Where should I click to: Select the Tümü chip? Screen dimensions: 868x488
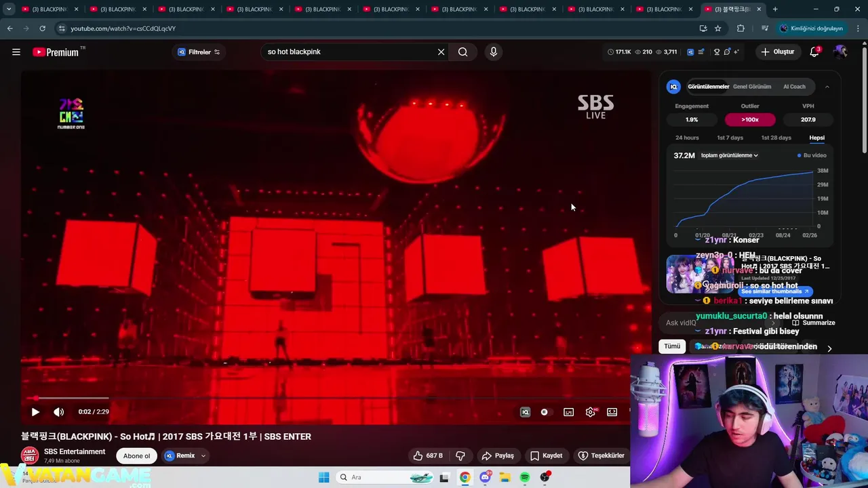click(x=672, y=346)
